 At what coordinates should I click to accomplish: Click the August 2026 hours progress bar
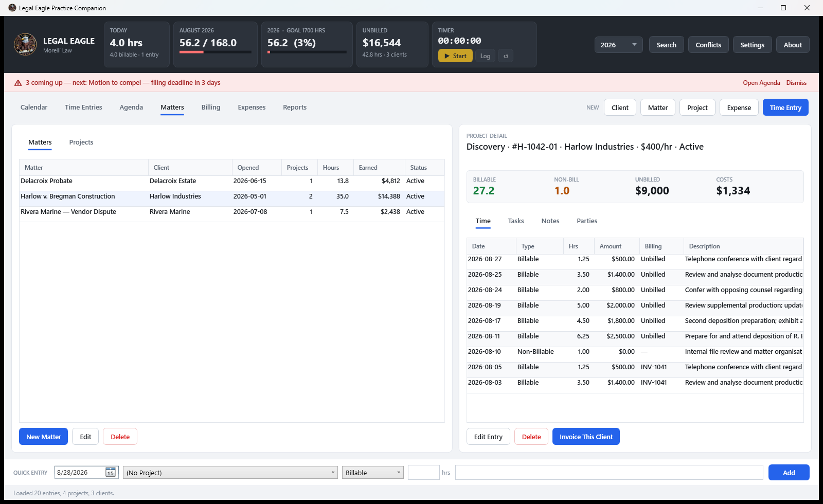tap(215, 52)
